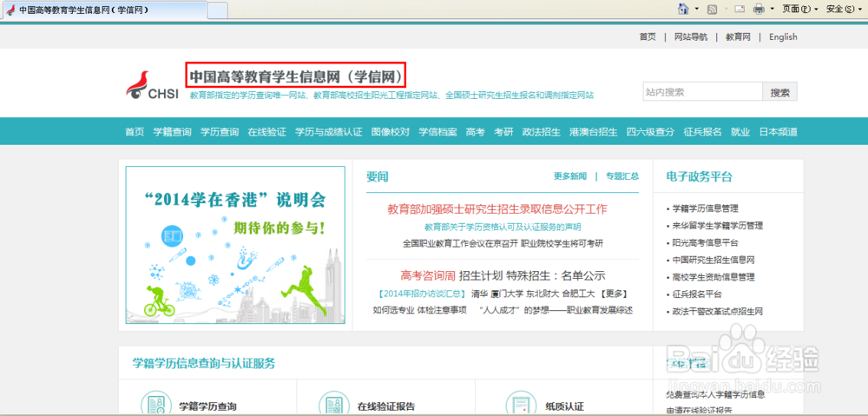
Task: Select 就业 in navigation bar
Action: coord(740,132)
